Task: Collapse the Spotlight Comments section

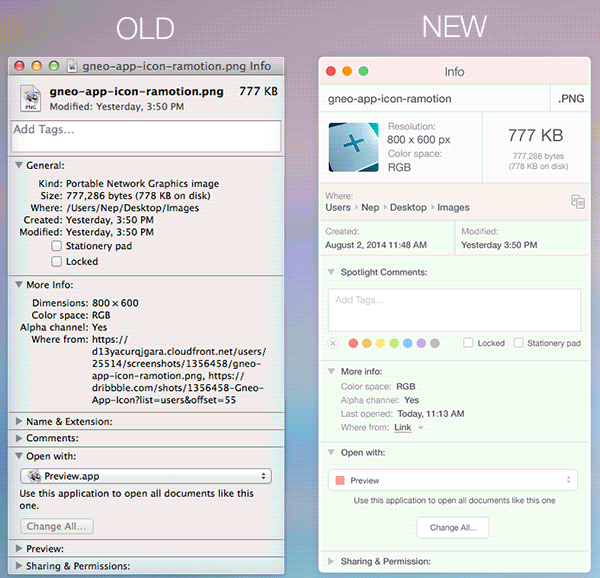Action: pyautogui.click(x=331, y=272)
